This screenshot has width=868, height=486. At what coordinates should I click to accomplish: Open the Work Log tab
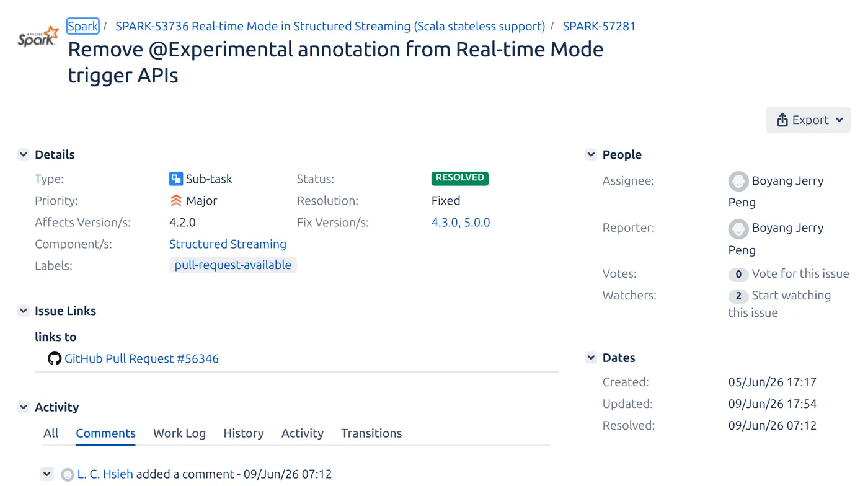(x=179, y=433)
